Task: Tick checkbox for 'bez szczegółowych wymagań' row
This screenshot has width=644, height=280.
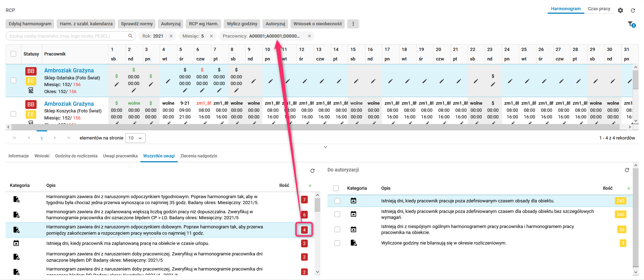Action: pos(337,214)
